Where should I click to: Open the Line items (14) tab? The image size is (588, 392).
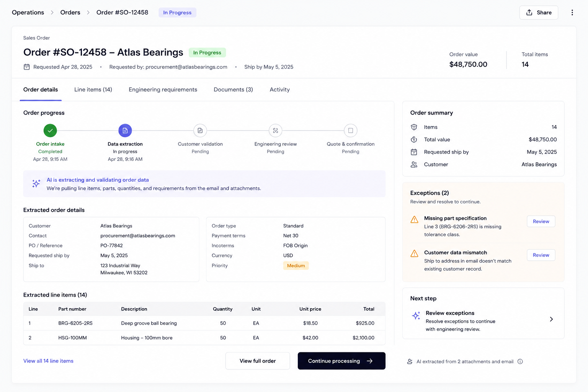point(93,90)
